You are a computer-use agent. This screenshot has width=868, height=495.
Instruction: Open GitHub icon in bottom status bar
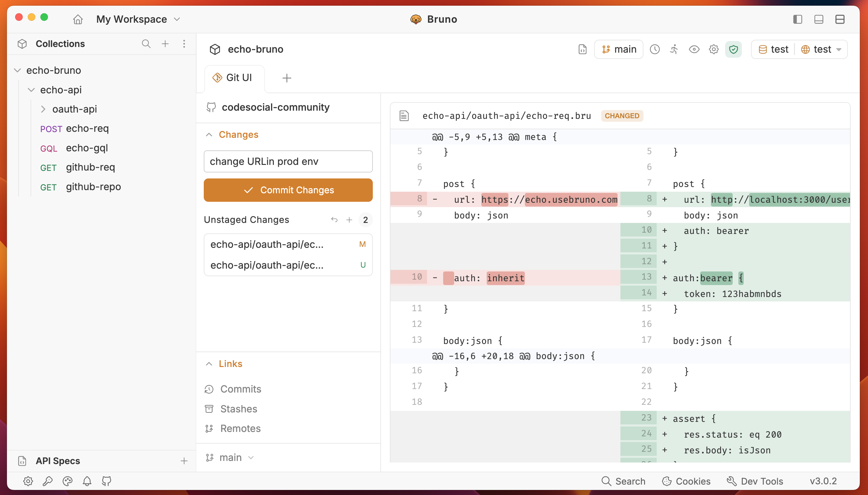click(106, 481)
